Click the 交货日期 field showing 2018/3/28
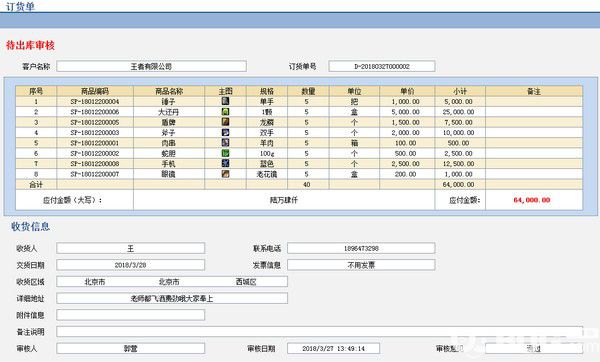Image resolution: width=600 pixels, height=362 pixels. pyautogui.click(x=130, y=265)
